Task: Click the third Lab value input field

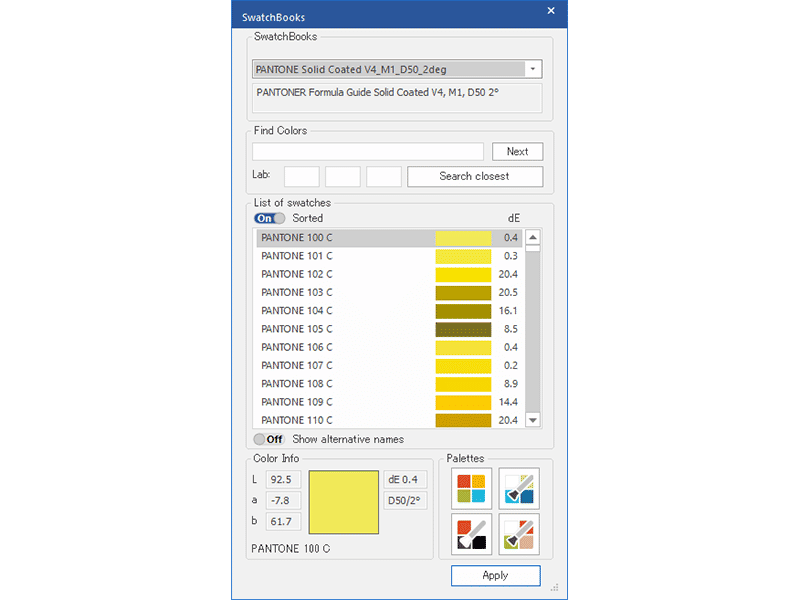Action: point(384,177)
